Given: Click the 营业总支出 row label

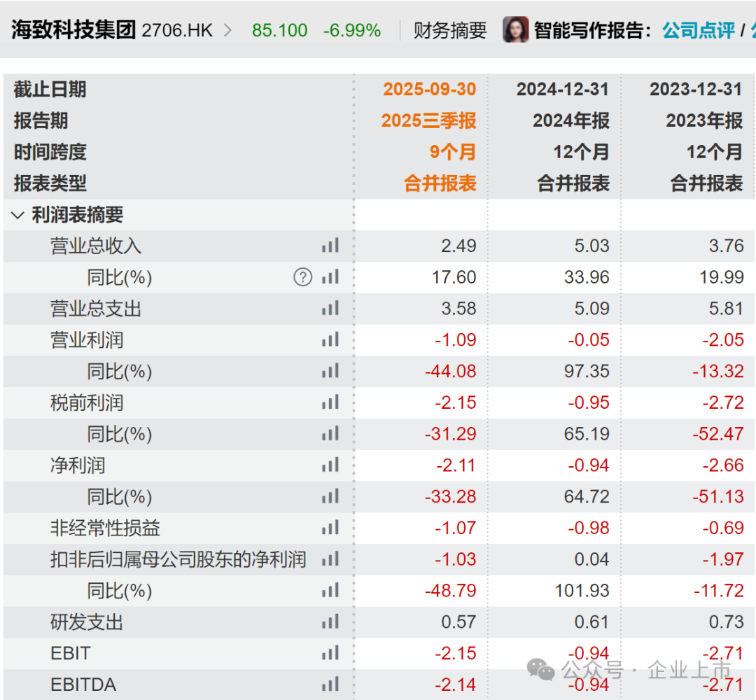Looking at the screenshot, I should click(96, 309).
